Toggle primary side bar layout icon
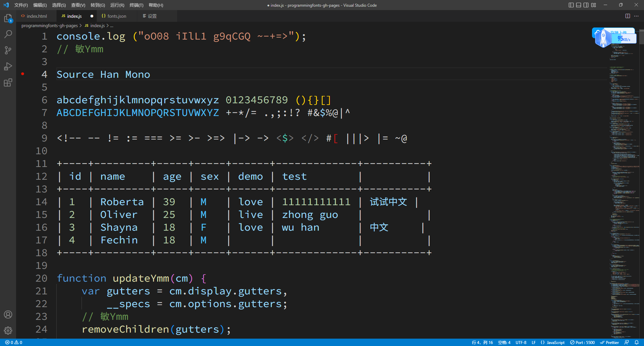Screen dimensions: 644x346 [x=571, y=5]
